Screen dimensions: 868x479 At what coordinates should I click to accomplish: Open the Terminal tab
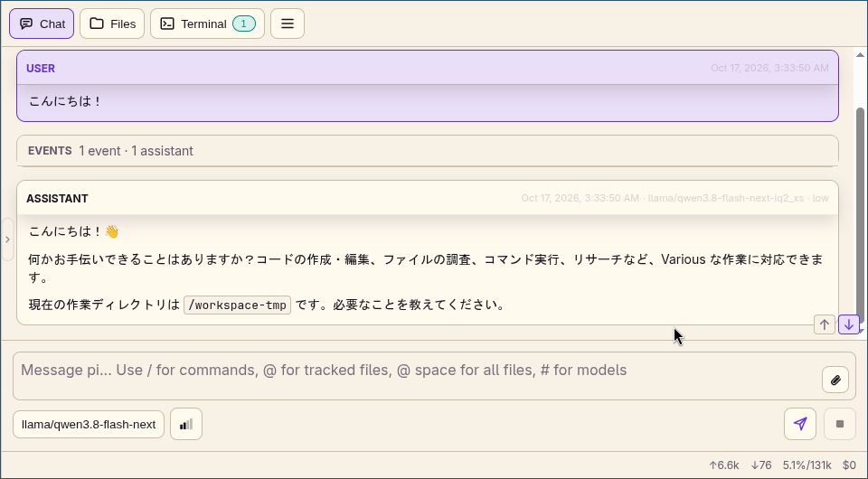click(207, 23)
